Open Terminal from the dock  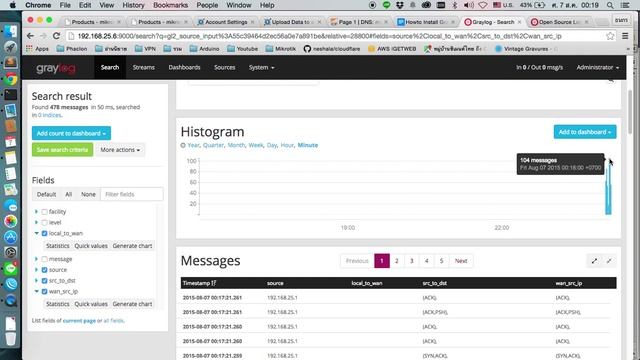[x=11, y=95]
